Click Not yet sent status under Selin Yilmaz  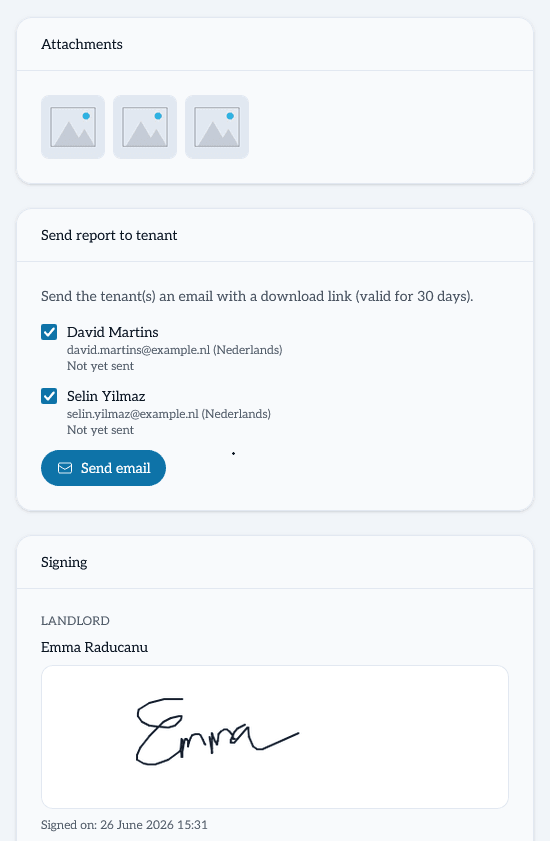click(100, 430)
